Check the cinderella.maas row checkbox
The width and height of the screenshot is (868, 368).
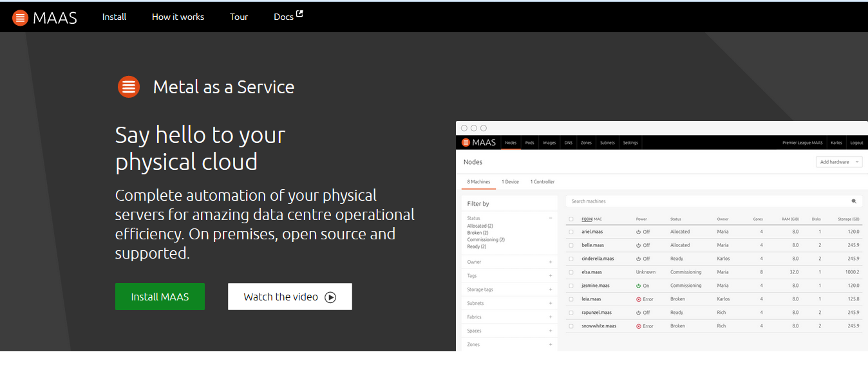(571, 259)
